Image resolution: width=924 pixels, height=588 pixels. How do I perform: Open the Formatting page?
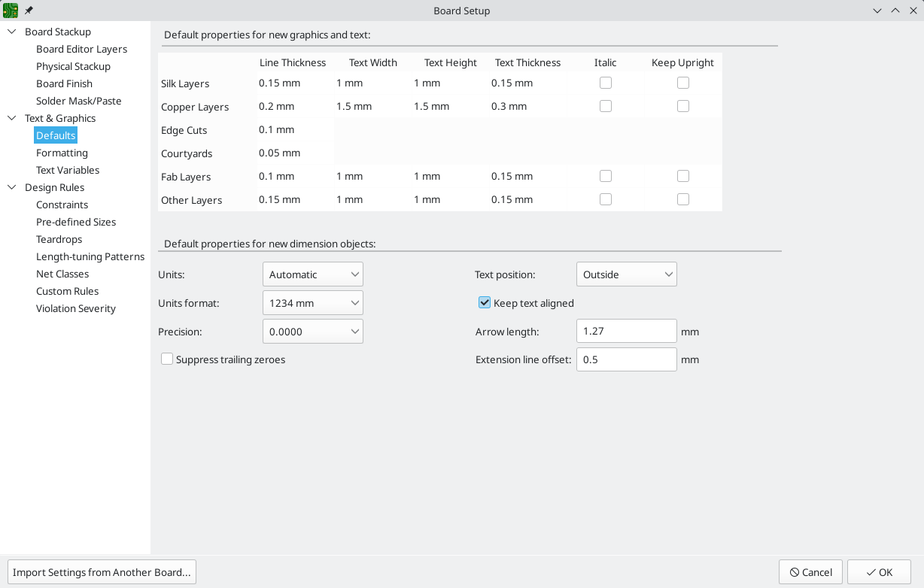point(62,153)
